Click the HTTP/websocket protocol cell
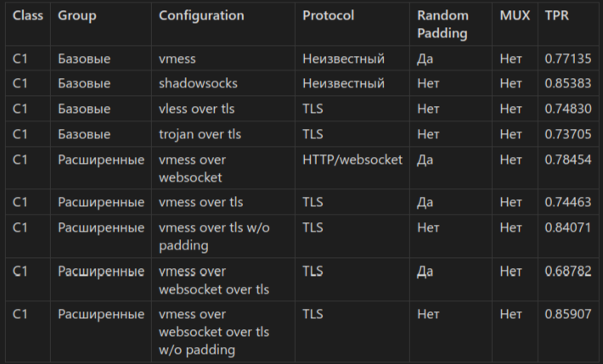603x364 pixels. (x=352, y=160)
